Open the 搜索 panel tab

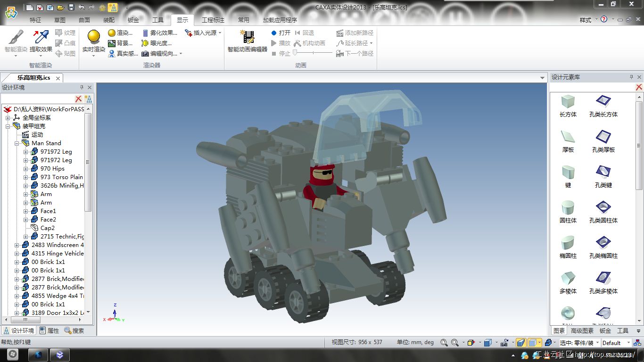point(74,331)
